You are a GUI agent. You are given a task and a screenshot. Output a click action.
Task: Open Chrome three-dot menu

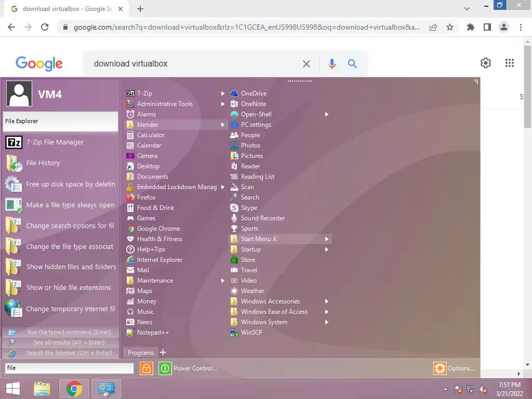pyautogui.click(x=521, y=27)
